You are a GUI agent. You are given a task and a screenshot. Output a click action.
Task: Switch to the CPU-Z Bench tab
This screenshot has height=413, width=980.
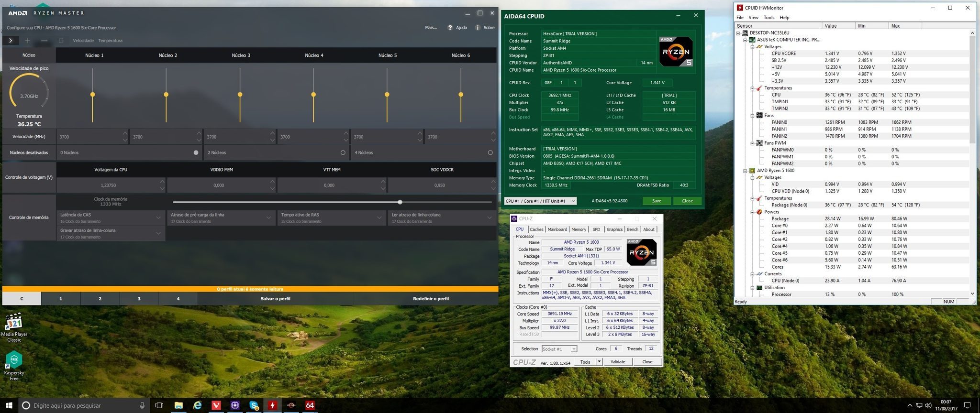pyautogui.click(x=633, y=229)
